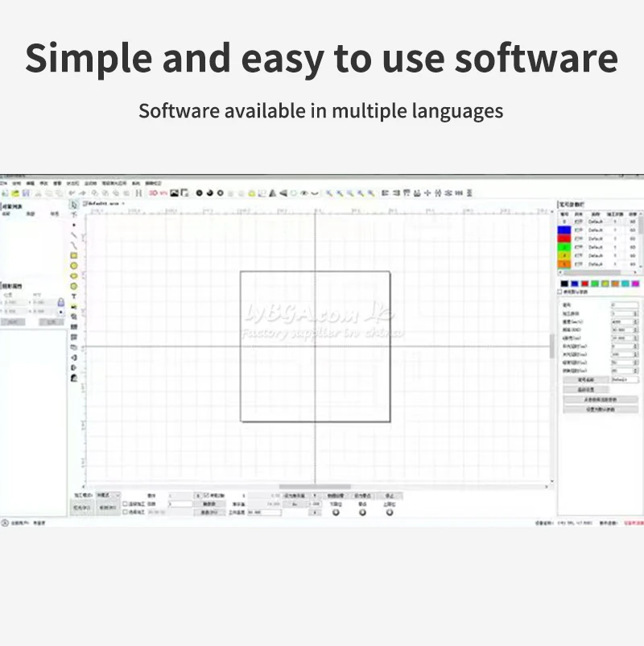Click the picture import icon in toolbar
This screenshot has height=646, width=644.
point(174,193)
